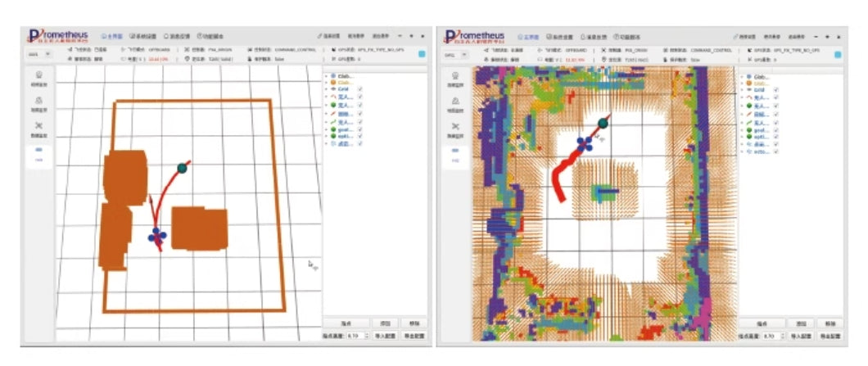Screen dimensions: 868x366
Task: Click the Prometheus logo in the right window
Action: click(473, 37)
